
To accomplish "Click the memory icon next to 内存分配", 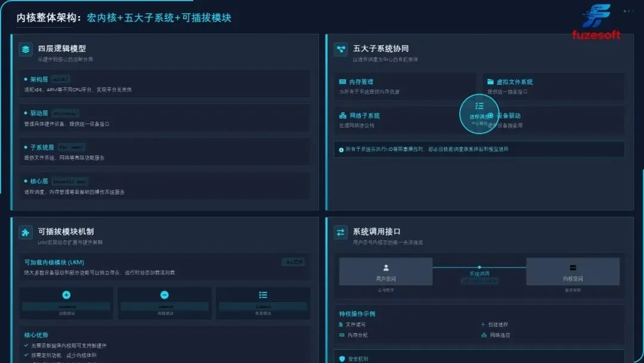I will coord(342,335).
